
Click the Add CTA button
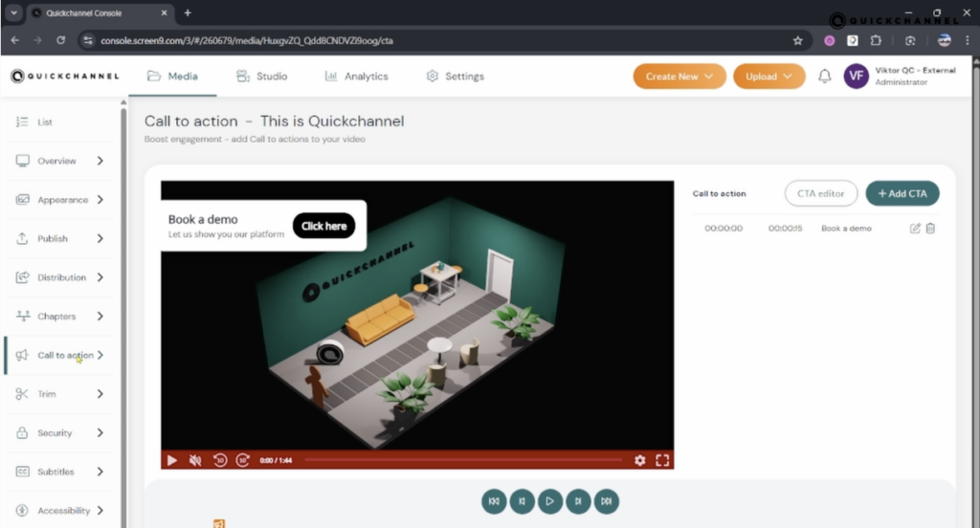[902, 193]
